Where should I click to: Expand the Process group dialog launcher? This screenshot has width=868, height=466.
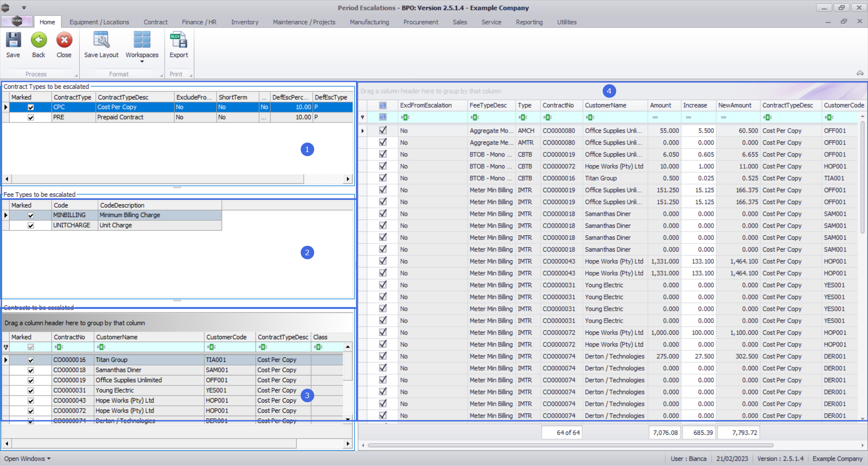(76, 75)
